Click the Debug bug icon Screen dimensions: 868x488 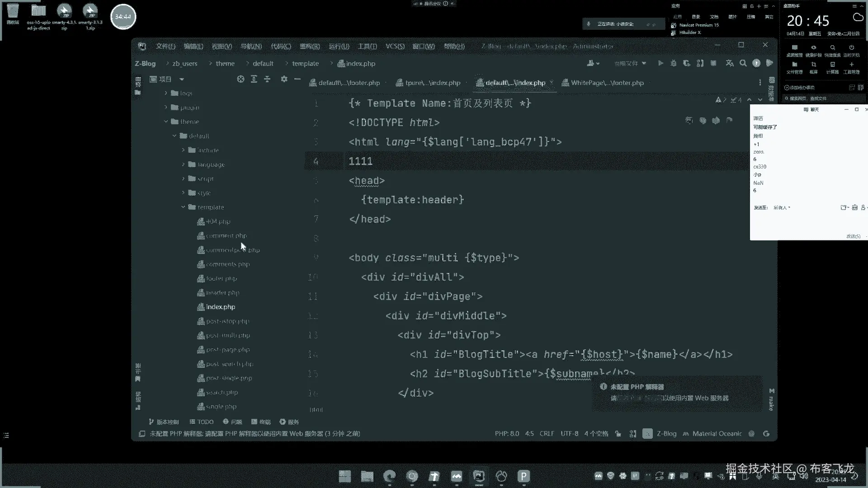point(674,63)
